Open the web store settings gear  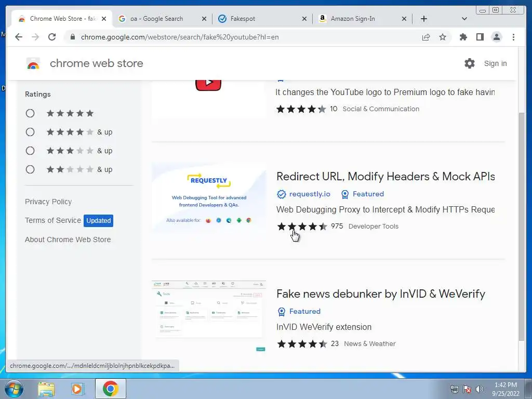(x=470, y=63)
